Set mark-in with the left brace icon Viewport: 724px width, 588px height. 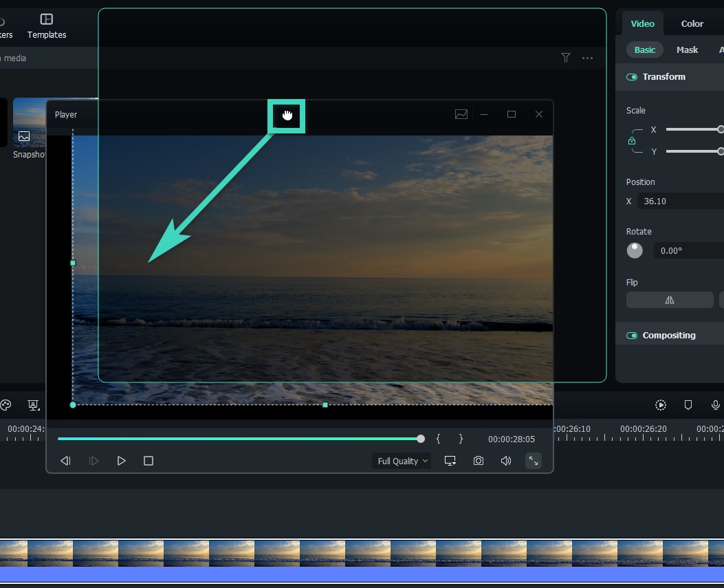(x=438, y=439)
